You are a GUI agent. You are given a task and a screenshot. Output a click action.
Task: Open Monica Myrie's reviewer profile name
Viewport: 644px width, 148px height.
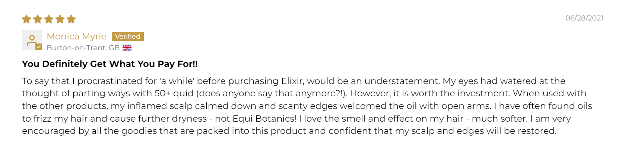coord(76,36)
